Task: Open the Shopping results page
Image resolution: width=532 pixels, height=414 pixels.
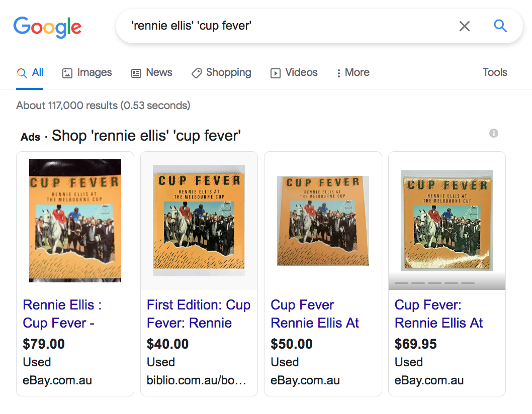Action: coord(221,72)
